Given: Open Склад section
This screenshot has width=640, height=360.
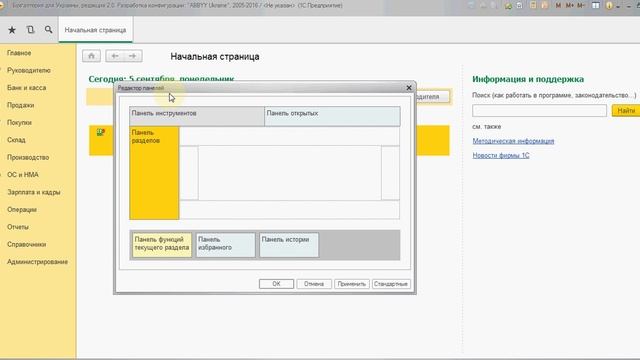Looking at the screenshot, I should point(16,140).
